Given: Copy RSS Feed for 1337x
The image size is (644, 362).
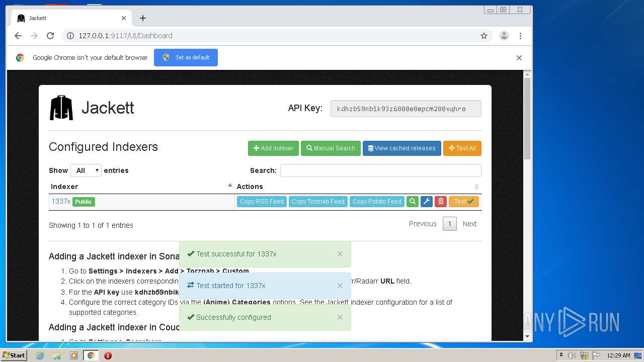Looking at the screenshot, I should 262,202.
